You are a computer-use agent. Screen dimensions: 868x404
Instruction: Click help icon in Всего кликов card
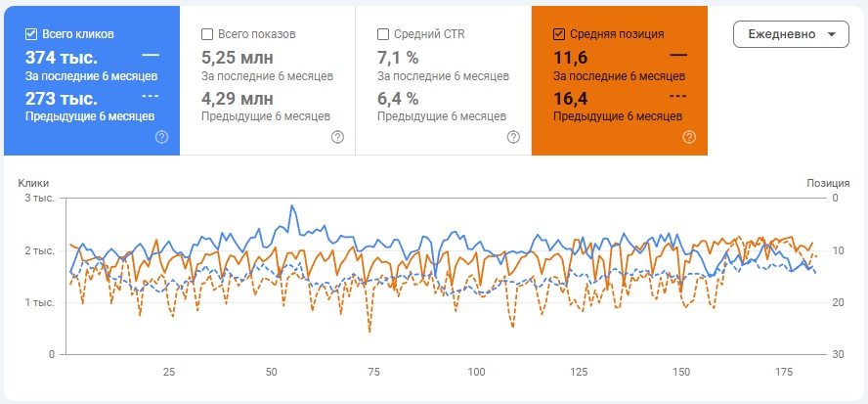[x=162, y=137]
